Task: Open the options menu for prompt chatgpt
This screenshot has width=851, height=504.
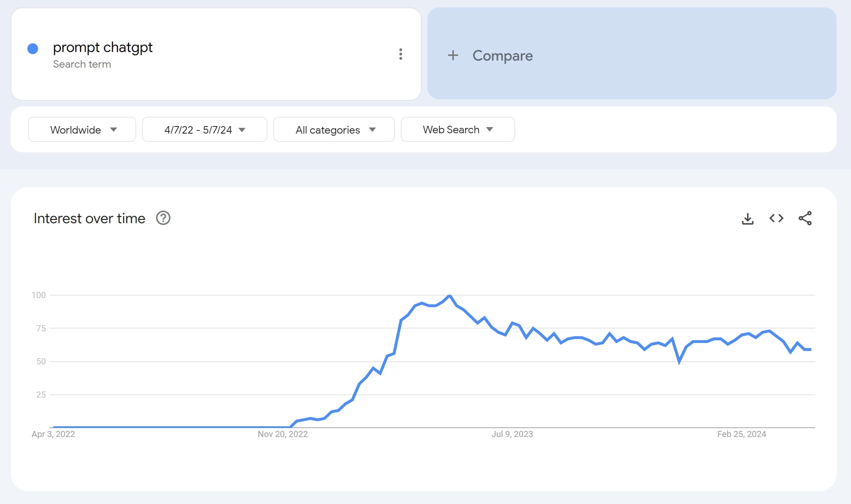Action: pyautogui.click(x=400, y=54)
